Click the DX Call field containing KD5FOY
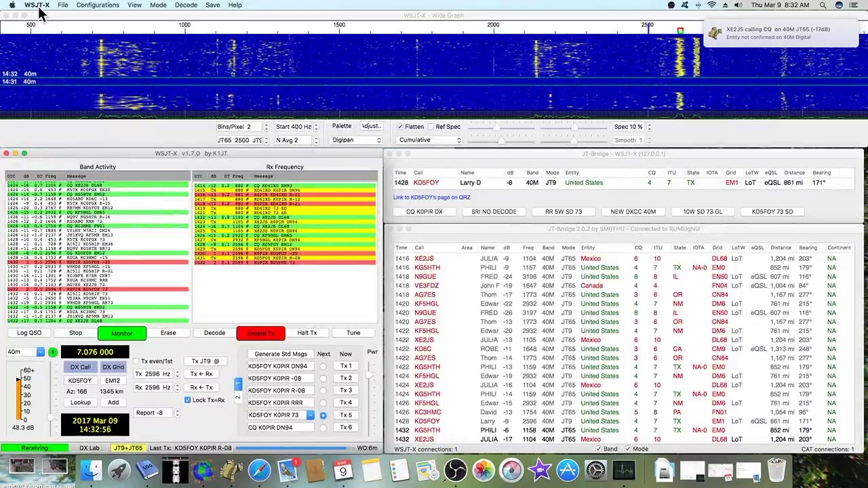 (x=79, y=381)
